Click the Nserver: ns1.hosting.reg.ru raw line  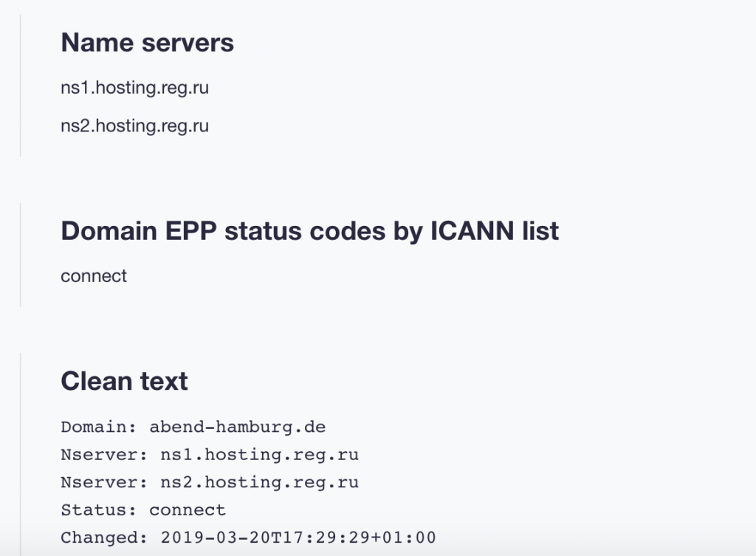(210, 455)
